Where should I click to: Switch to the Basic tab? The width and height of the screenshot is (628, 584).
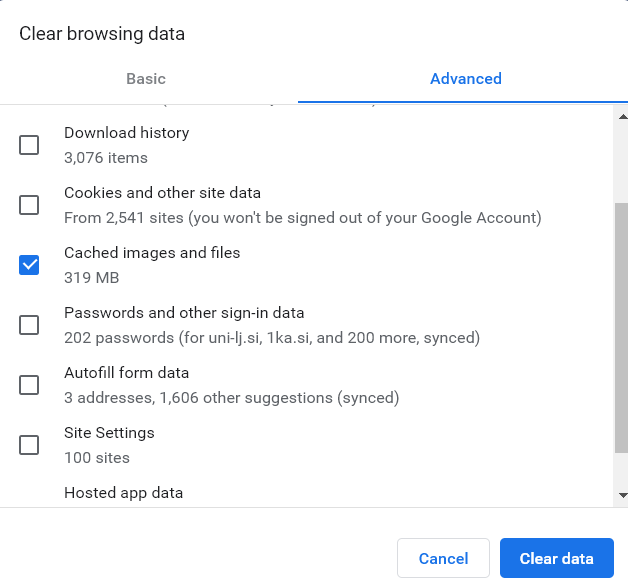click(x=146, y=79)
